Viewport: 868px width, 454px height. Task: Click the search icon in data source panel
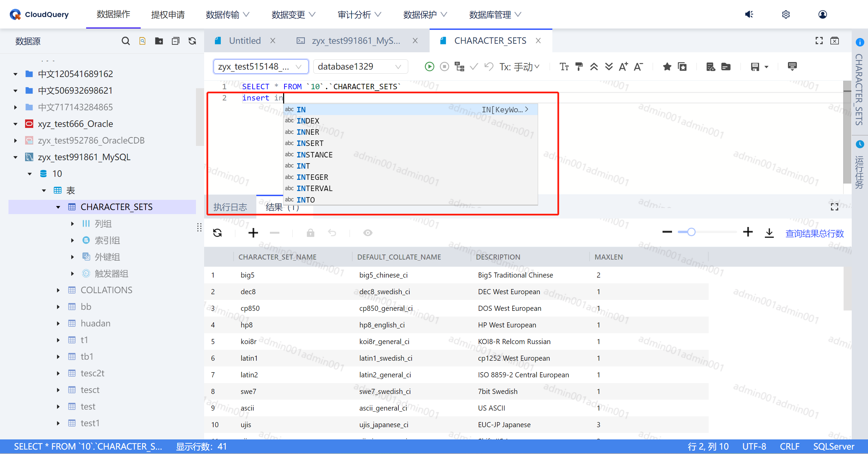(x=125, y=41)
